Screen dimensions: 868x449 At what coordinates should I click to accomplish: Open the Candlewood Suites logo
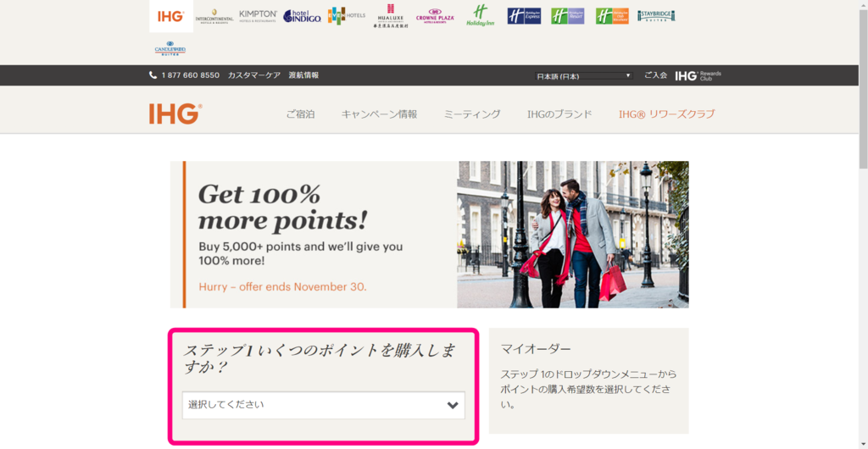click(170, 48)
